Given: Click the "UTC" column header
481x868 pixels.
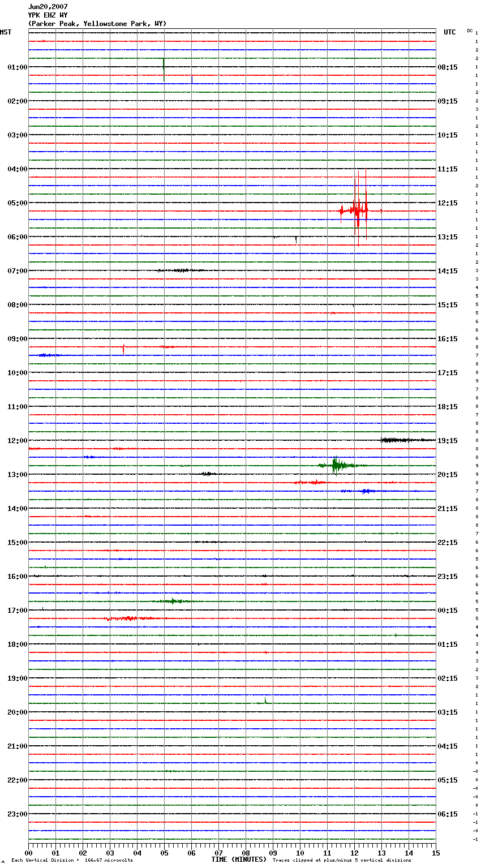Looking at the screenshot, I should (x=450, y=32).
